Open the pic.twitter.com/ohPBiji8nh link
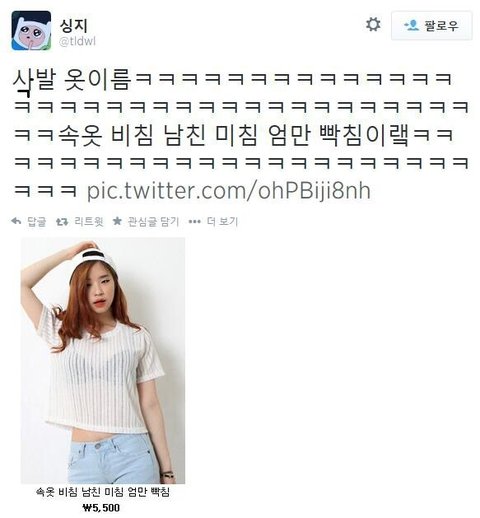Screen dimensions: 480x518 pos(229,191)
